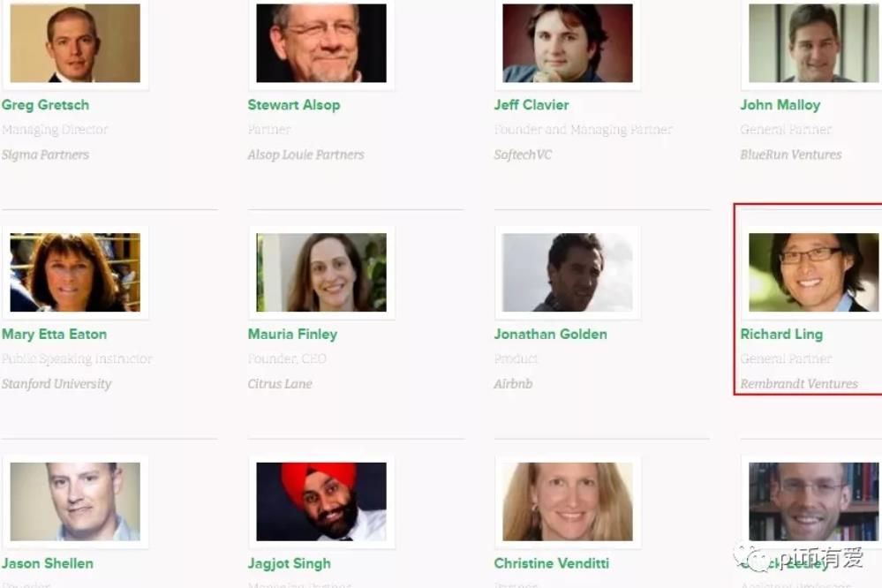Screen dimensions: 882x588
Task: Click the Jeff Clavier name link
Action: tap(531, 105)
